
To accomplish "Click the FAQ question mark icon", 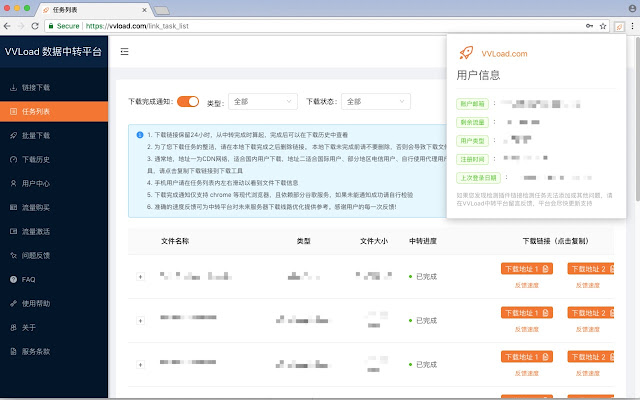I will click(13, 280).
